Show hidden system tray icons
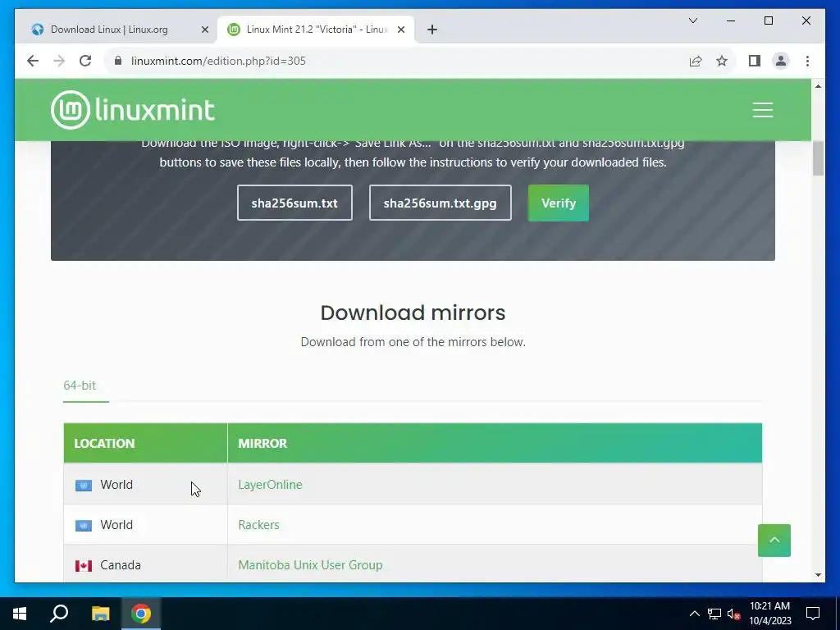The width and height of the screenshot is (840, 630). 694,614
